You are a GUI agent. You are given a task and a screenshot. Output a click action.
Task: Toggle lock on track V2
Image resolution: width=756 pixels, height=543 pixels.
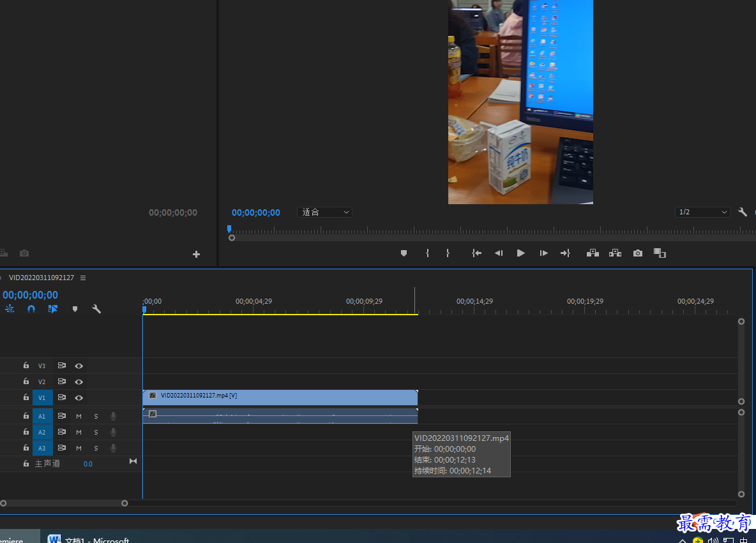[x=26, y=382]
